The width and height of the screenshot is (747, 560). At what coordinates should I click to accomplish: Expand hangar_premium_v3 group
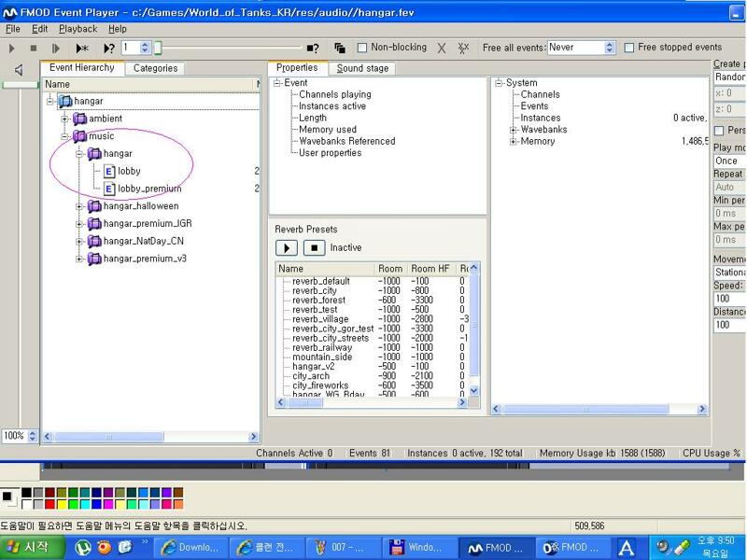(79, 259)
